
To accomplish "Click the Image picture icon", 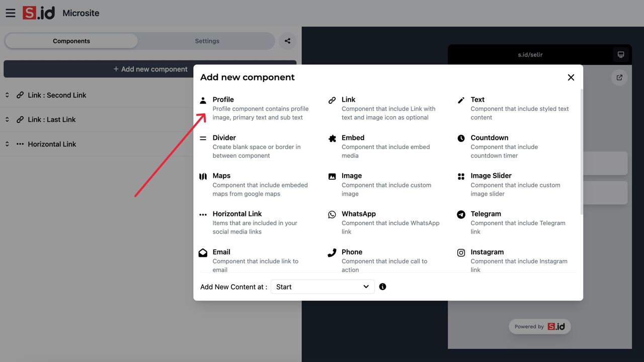I will click(332, 177).
